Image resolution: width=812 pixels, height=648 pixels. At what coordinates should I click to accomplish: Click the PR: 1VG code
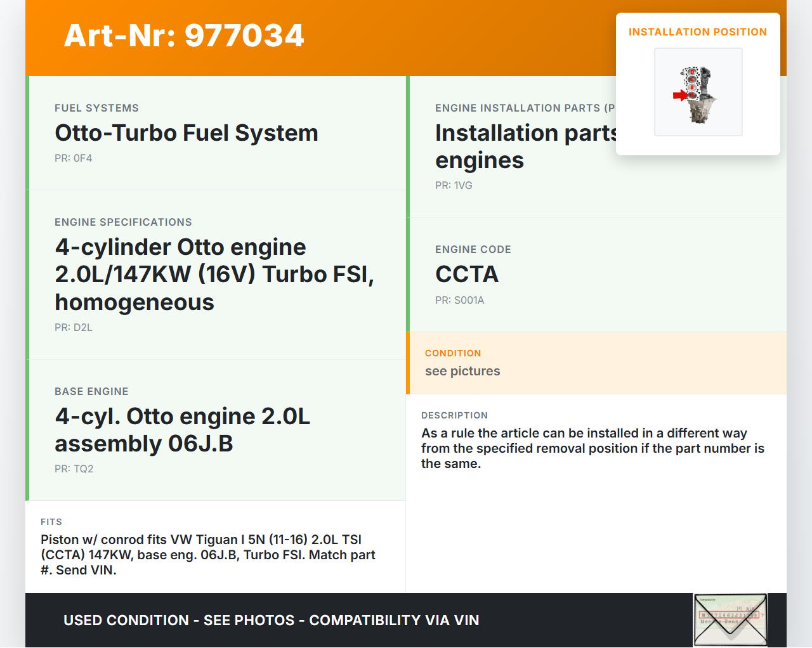454,186
